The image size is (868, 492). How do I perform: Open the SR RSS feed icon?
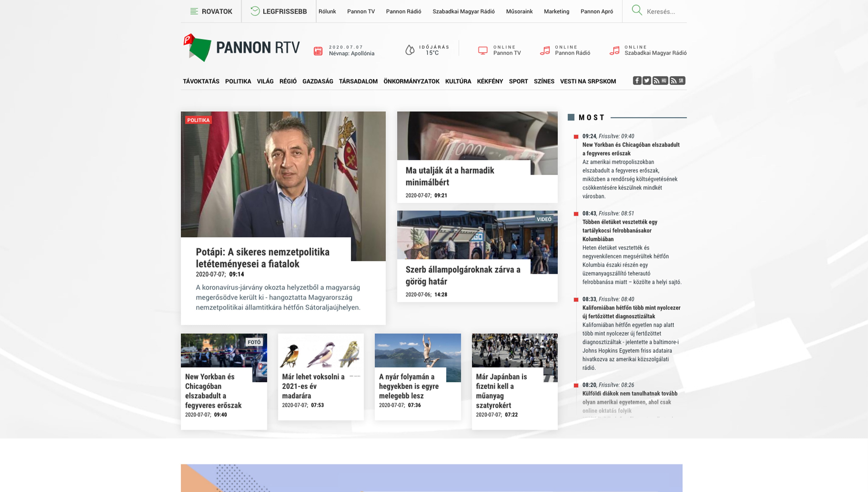tap(677, 80)
